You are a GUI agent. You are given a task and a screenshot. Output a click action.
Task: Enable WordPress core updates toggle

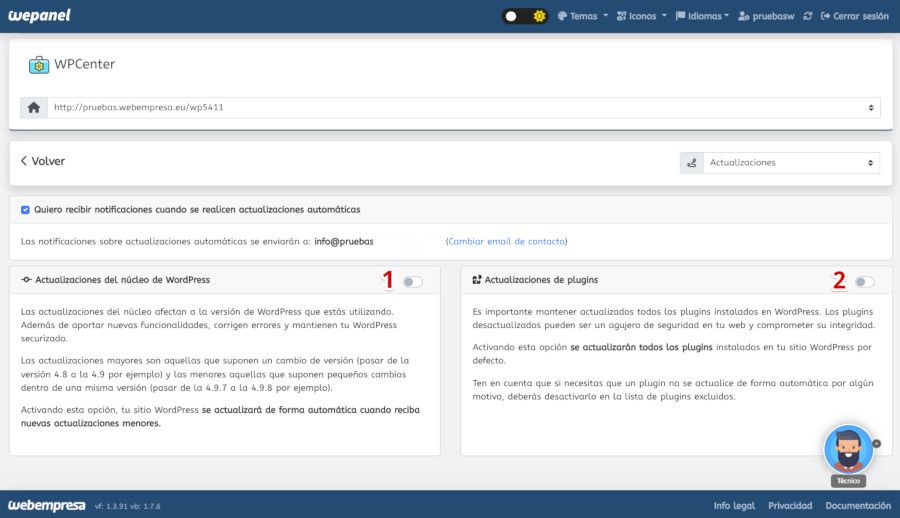click(x=413, y=281)
